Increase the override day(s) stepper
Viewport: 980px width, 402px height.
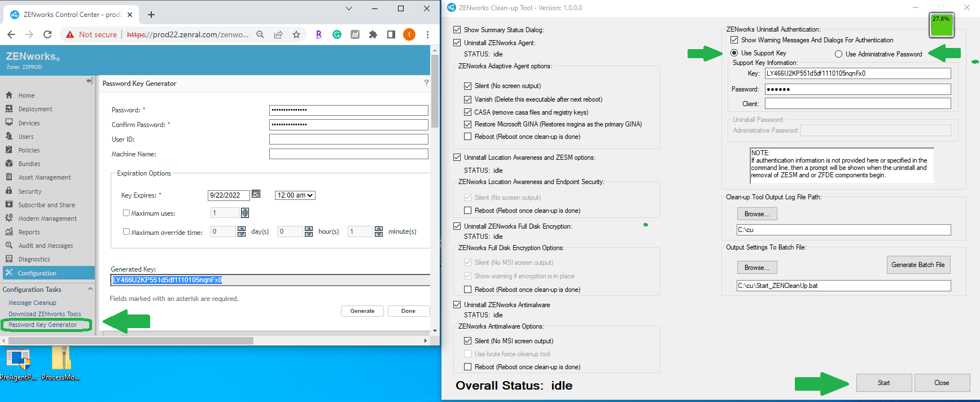pyautogui.click(x=242, y=229)
